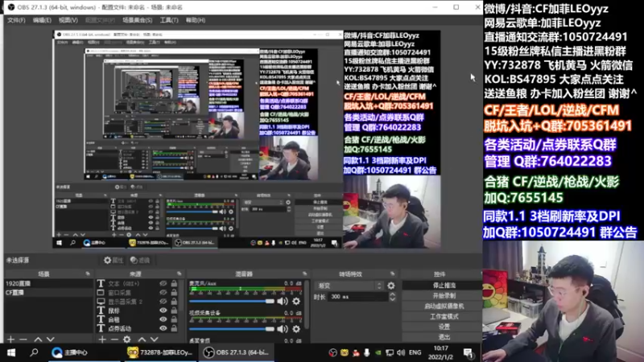Increase transition duration with up arrow

click(392, 294)
